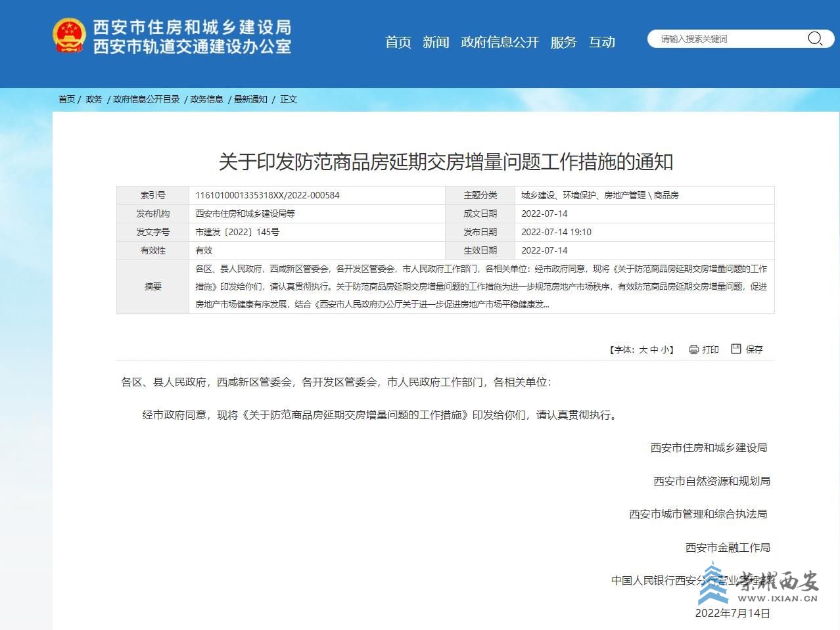Click the national emblem logo in header
This screenshot has width=840, height=630.
[69, 35]
